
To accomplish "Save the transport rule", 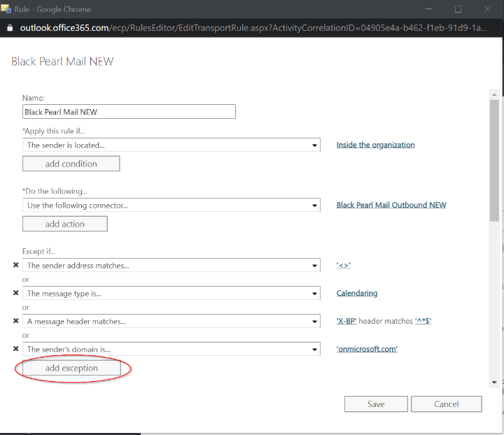I will tap(375, 404).
